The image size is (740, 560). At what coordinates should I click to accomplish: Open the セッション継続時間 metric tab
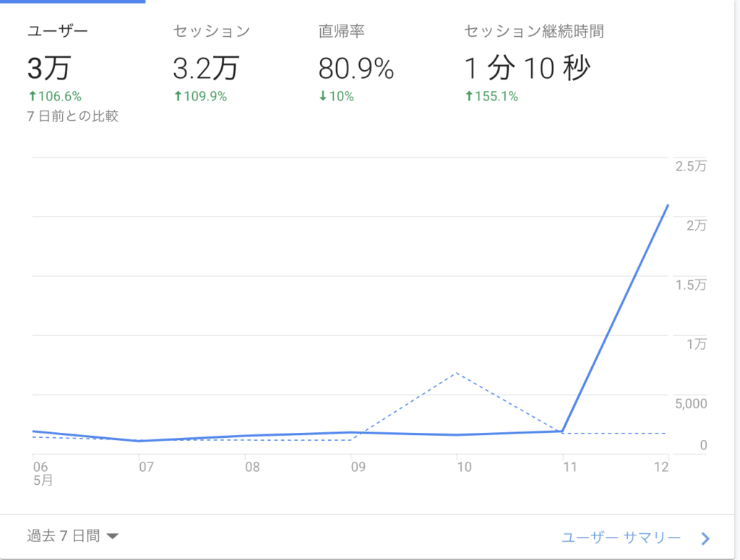pos(534,32)
